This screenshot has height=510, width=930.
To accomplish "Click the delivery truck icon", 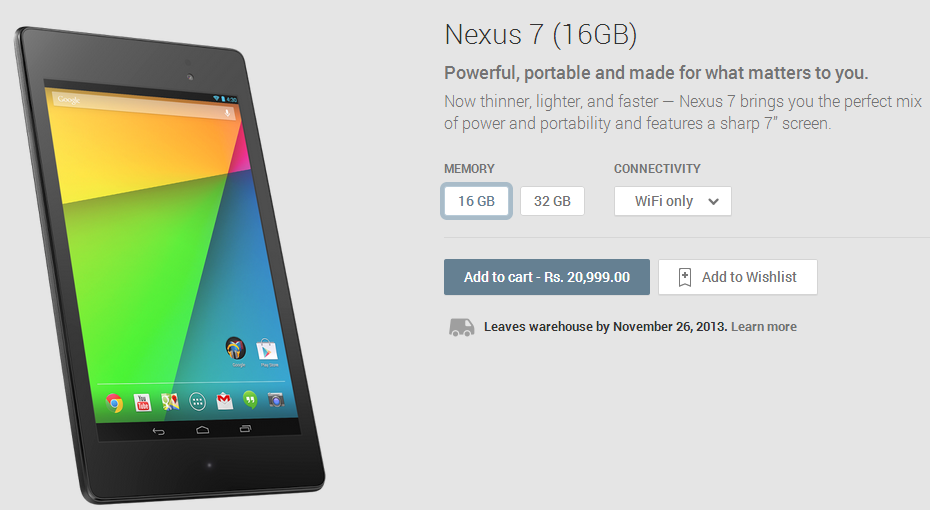I will (x=461, y=327).
